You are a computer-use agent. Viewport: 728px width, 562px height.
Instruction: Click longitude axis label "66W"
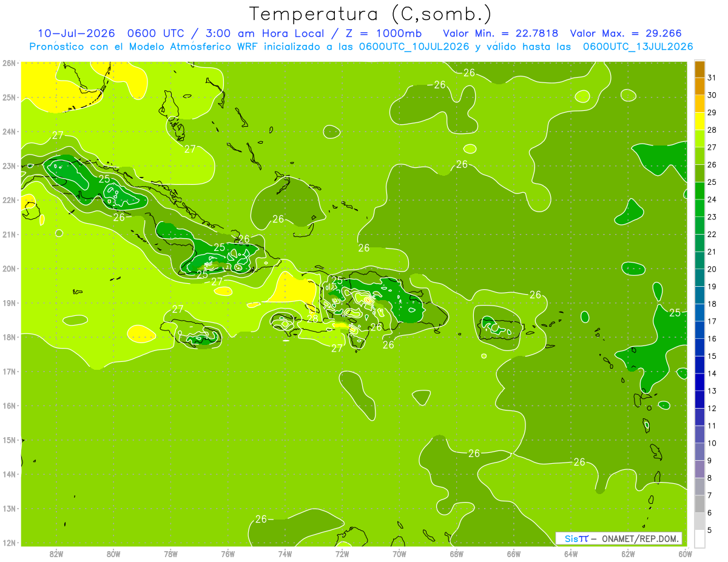pyautogui.click(x=514, y=554)
